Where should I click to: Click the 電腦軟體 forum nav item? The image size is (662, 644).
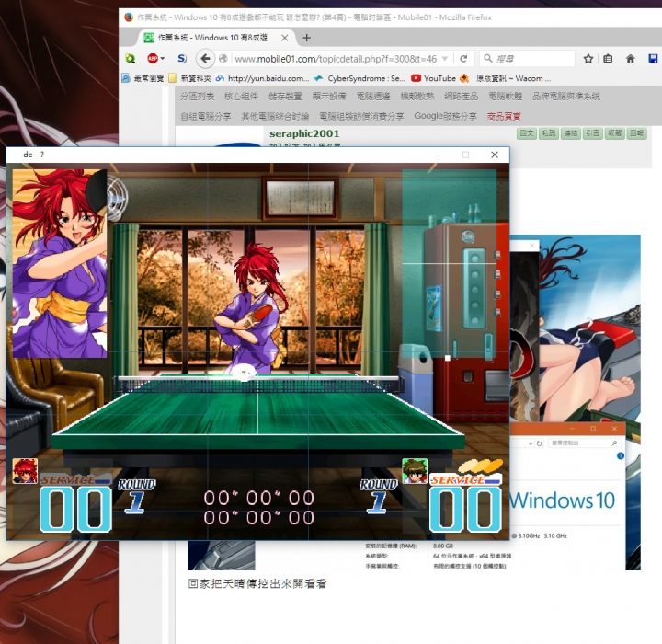506,97
